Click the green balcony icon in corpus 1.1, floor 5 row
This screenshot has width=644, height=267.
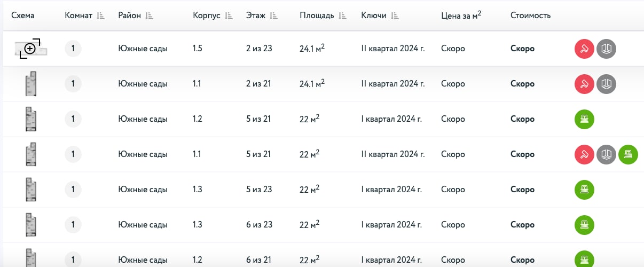point(628,155)
